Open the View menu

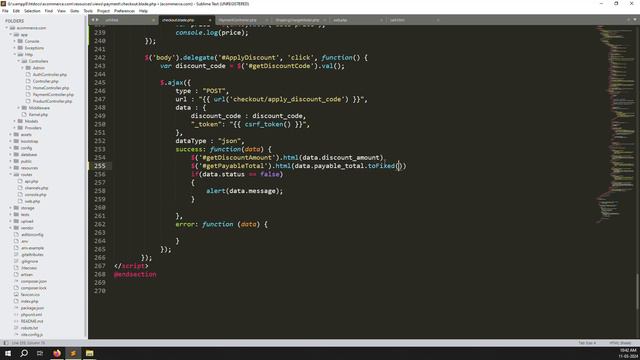click(x=61, y=11)
